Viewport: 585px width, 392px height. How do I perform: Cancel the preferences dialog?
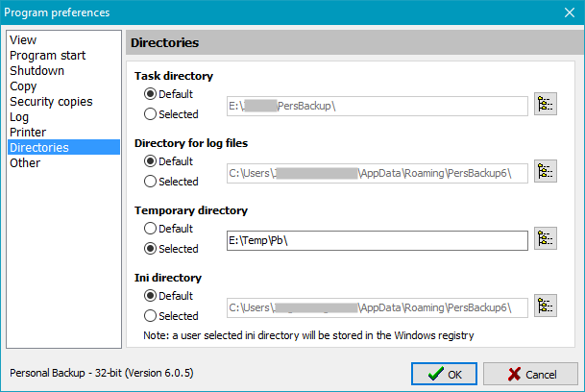click(x=530, y=374)
